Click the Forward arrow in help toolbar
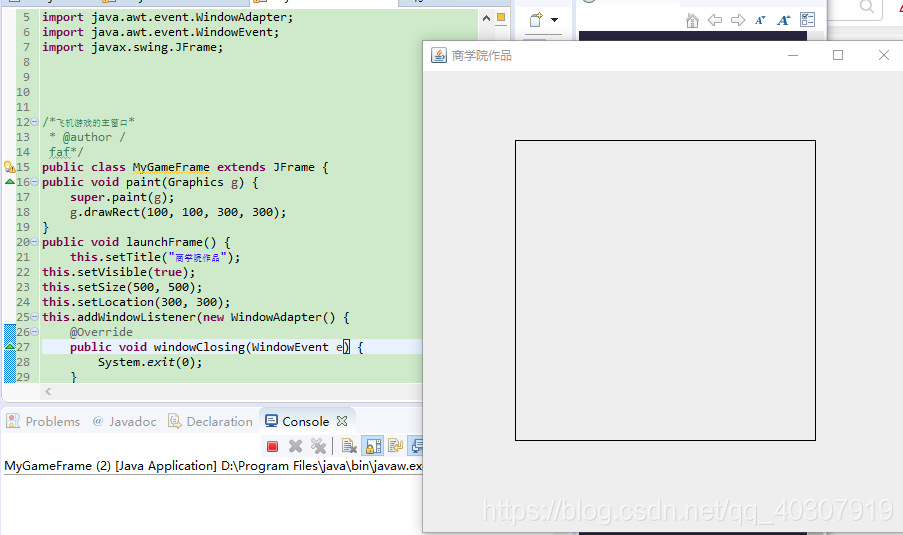 [738, 21]
